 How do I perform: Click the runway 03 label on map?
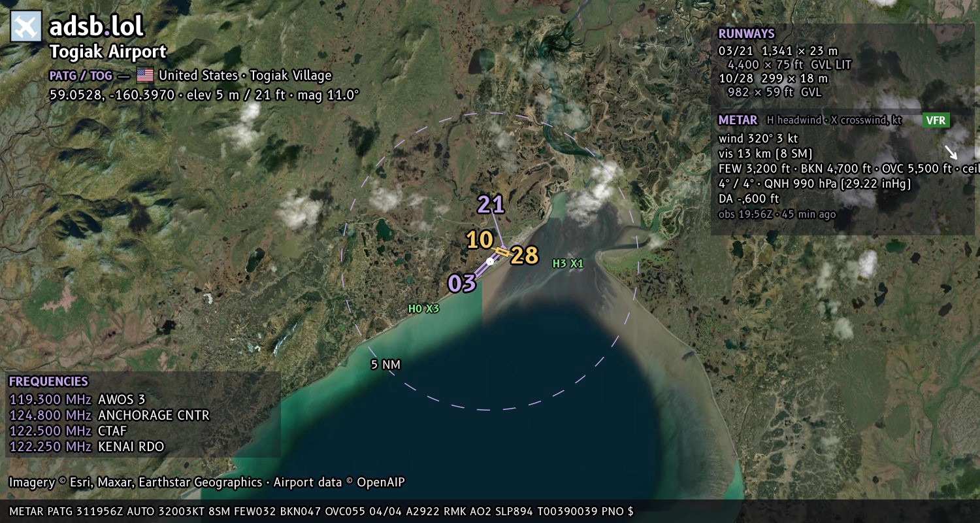[x=462, y=283]
